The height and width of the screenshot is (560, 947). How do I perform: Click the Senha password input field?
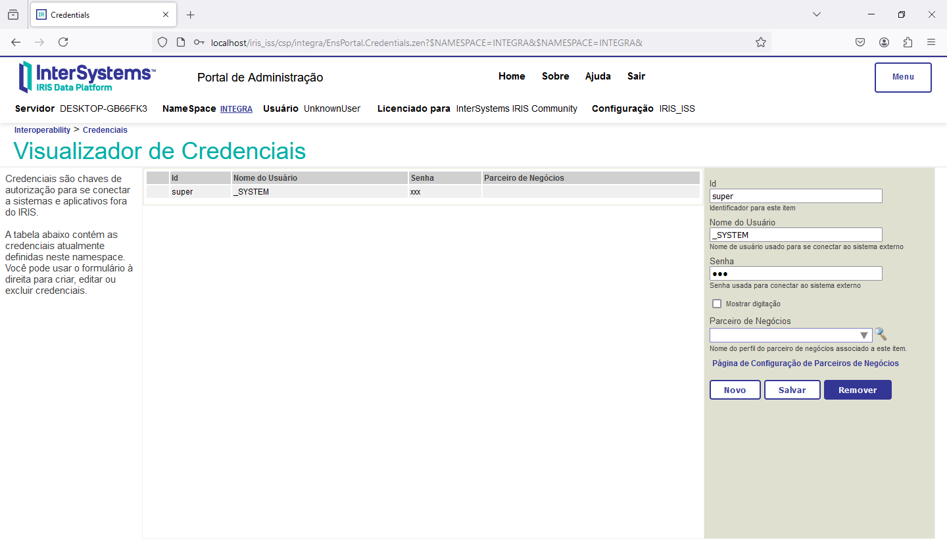(x=796, y=273)
